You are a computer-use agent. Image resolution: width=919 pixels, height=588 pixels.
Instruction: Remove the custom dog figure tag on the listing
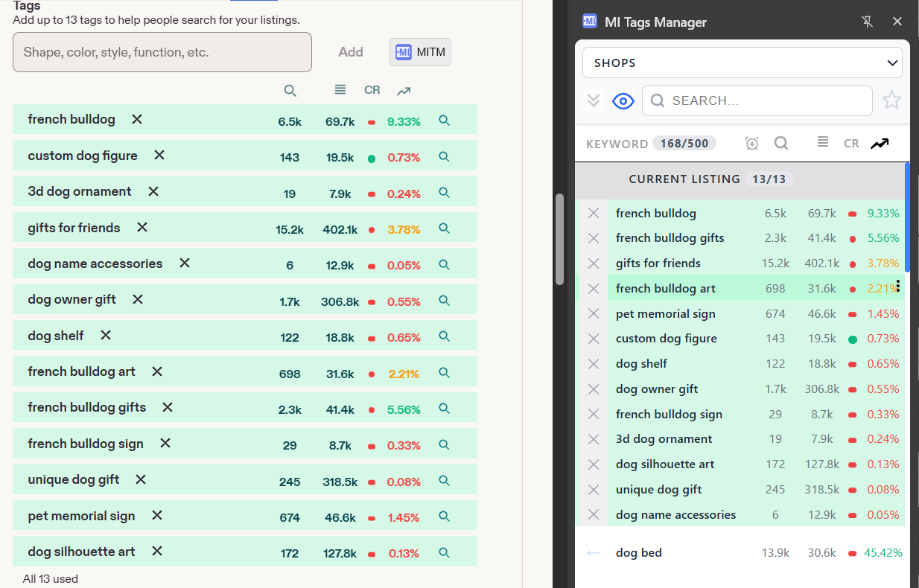[159, 155]
